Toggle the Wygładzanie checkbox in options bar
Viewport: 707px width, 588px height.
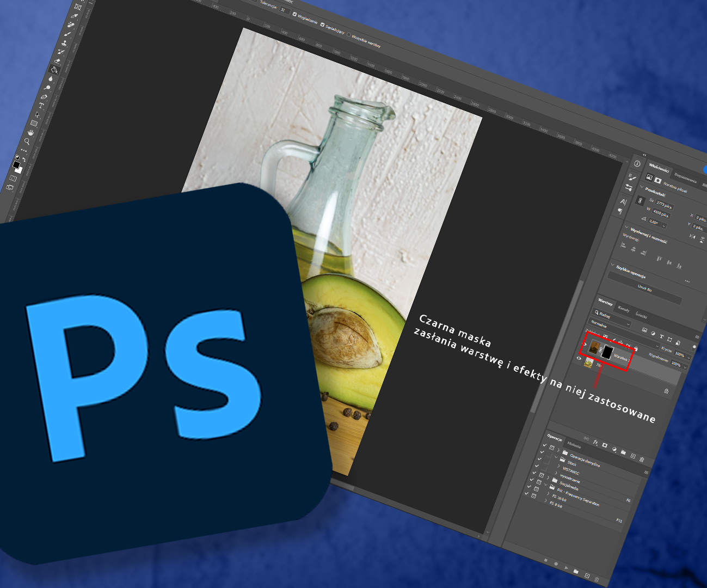294,14
